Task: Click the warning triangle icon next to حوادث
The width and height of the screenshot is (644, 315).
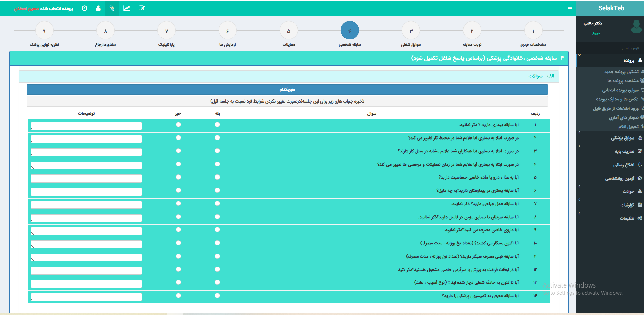Action: pyautogui.click(x=640, y=191)
